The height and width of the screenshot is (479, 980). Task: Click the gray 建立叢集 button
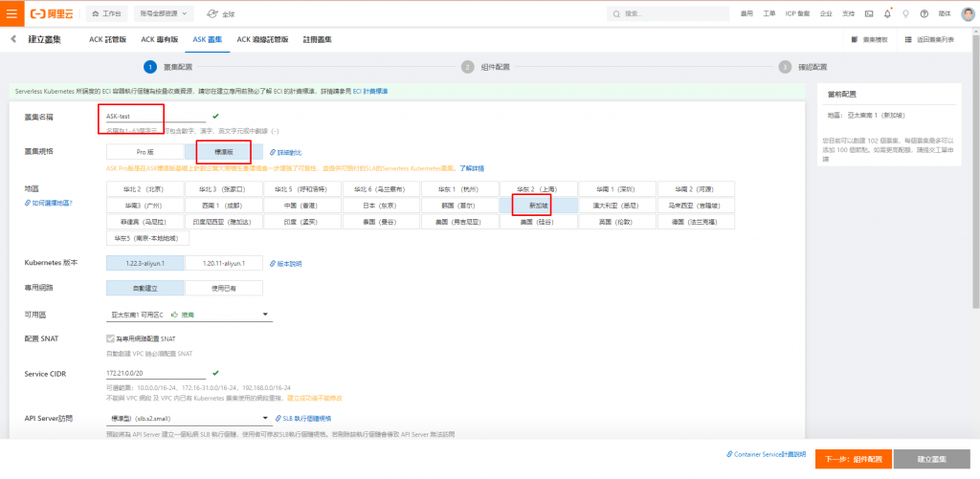[x=932, y=459]
